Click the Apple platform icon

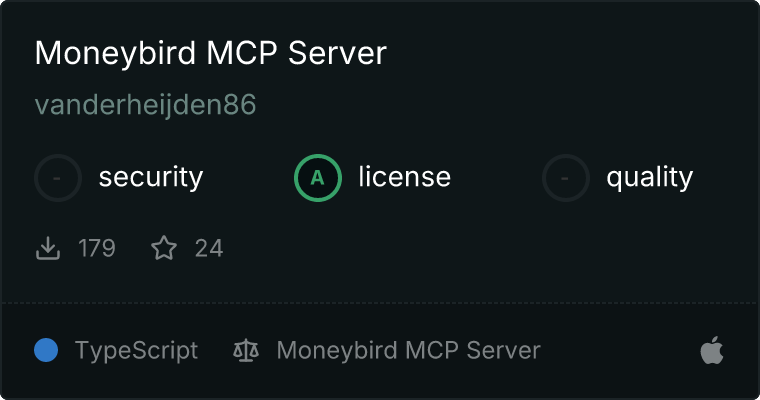712,350
